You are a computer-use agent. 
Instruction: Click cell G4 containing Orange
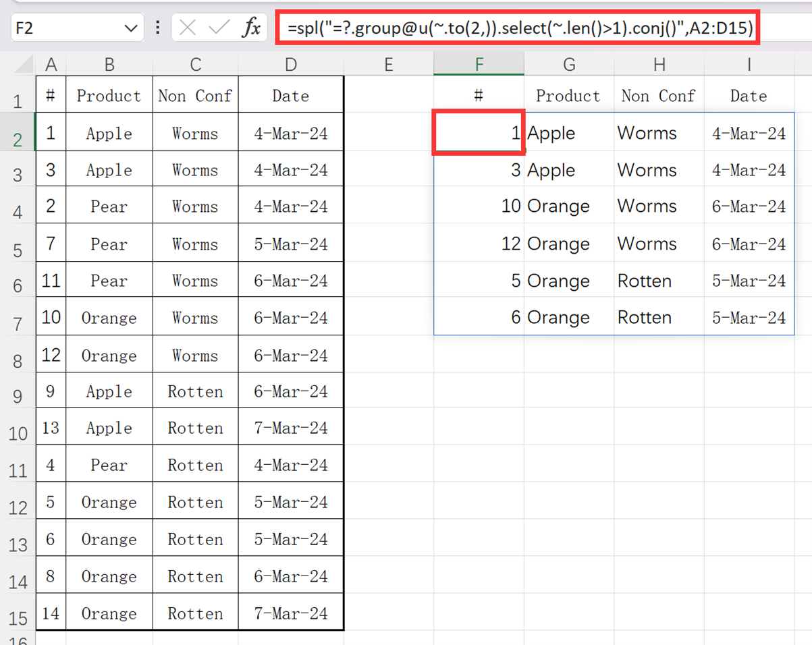[568, 206]
